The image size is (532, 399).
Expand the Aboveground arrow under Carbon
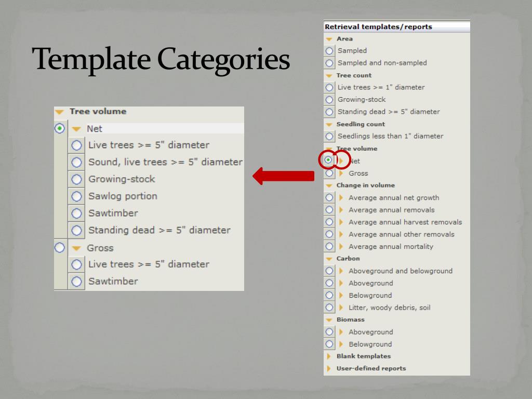coord(341,283)
